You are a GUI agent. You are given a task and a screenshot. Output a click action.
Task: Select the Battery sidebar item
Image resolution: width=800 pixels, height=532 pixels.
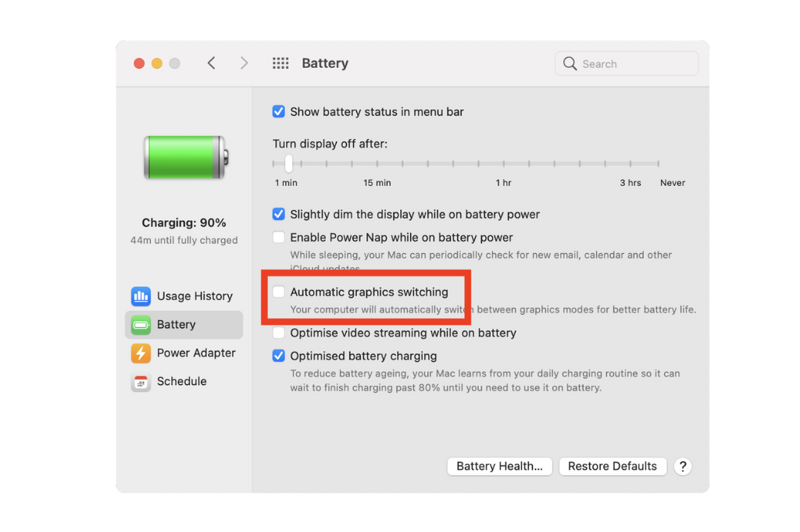(184, 324)
